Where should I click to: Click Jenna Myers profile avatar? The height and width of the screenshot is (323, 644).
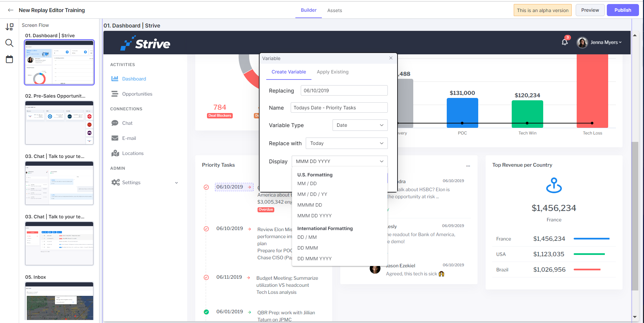(x=582, y=43)
